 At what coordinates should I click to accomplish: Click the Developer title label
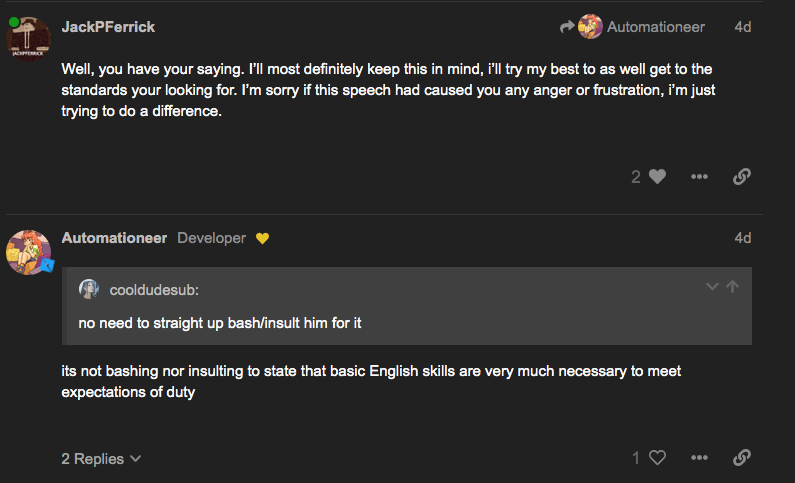click(211, 238)
